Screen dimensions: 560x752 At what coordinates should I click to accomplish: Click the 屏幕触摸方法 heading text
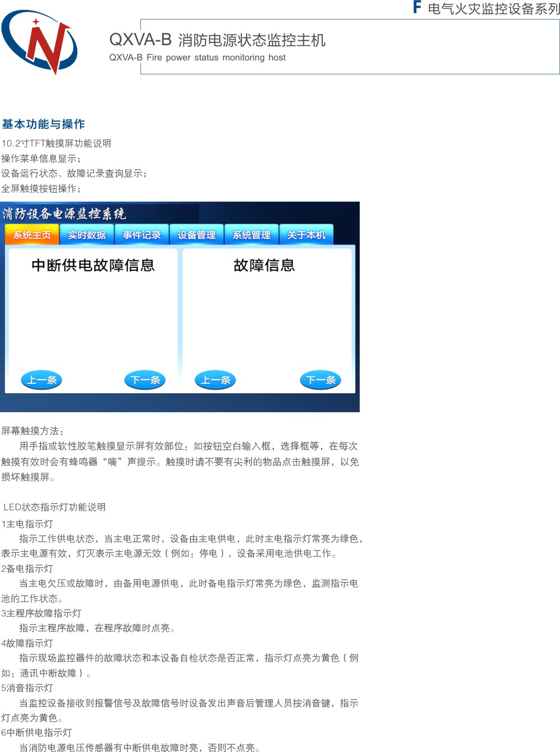coord(33,431)
